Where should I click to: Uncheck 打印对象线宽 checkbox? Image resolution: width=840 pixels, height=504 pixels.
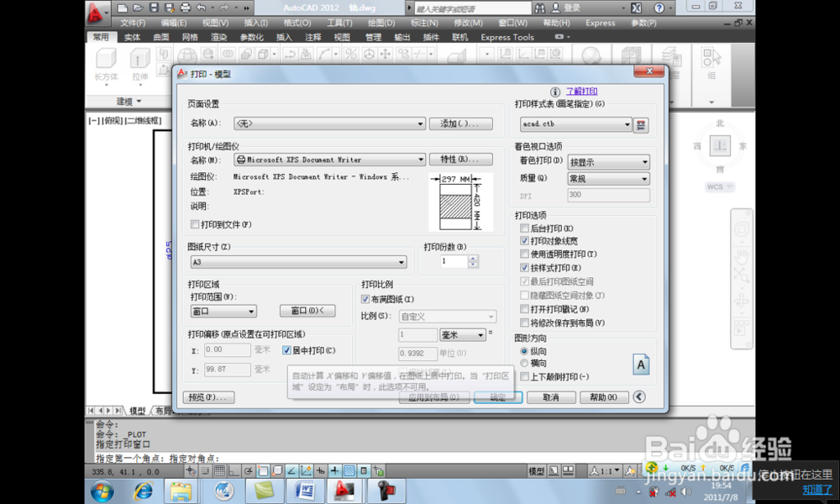(x=524, y=241)
